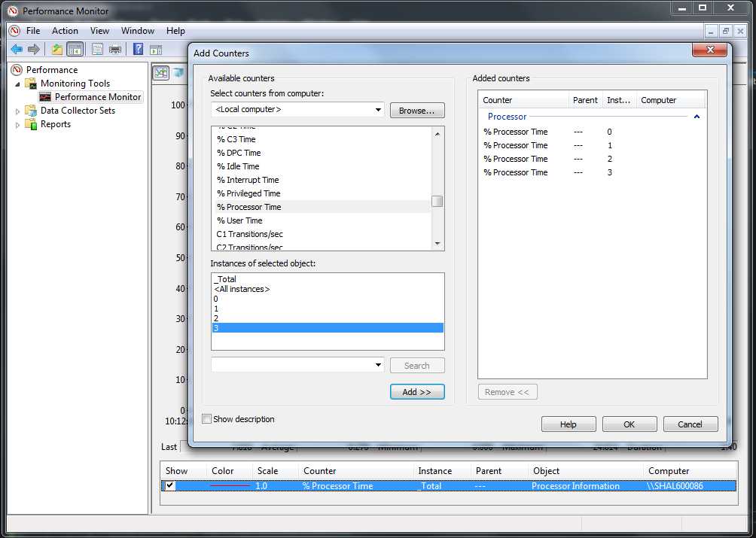Select % Privileged Time counter
This screenshot has width=756, height=538.
coord(248,193)
